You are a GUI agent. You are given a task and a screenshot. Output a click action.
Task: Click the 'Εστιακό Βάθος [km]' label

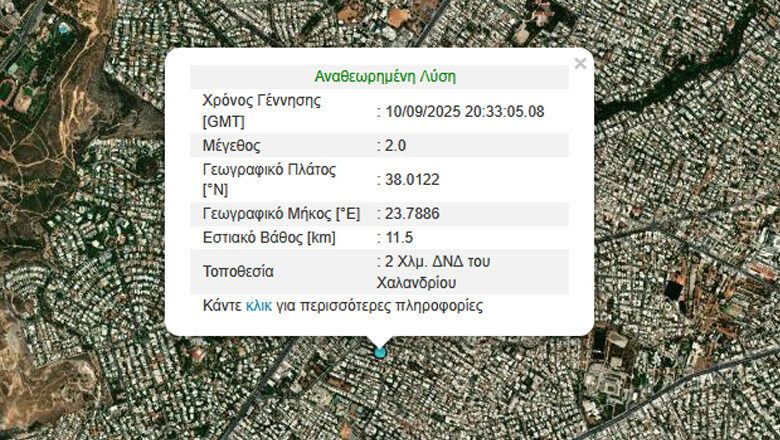click(268, 238)
